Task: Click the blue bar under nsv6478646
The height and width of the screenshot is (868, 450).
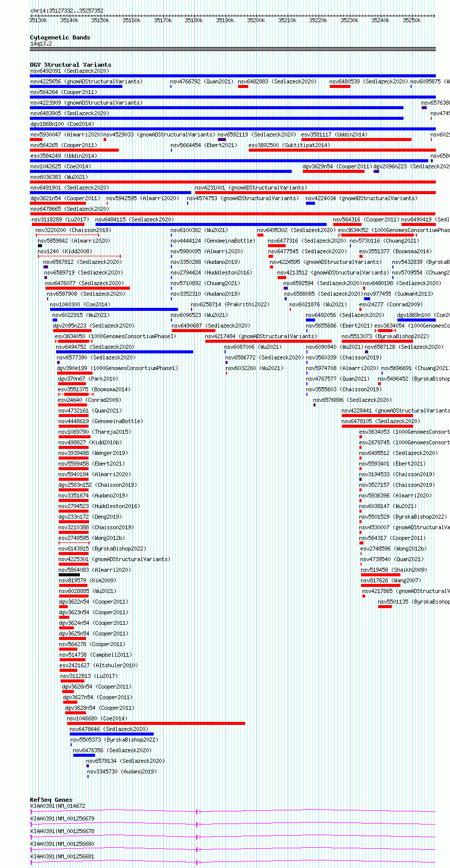Action: pyautogui.click(x=112, y=734)
